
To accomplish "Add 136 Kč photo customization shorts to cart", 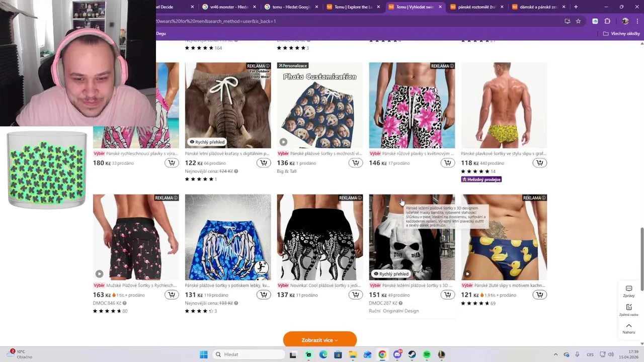I will pos(356,163).
